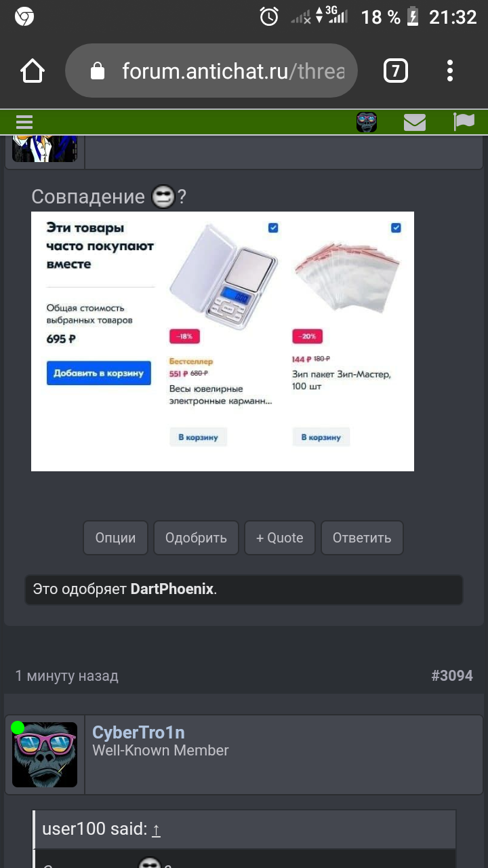Open the gorilla avatar account menu in header
488x868 pixels.
point(367,122)
